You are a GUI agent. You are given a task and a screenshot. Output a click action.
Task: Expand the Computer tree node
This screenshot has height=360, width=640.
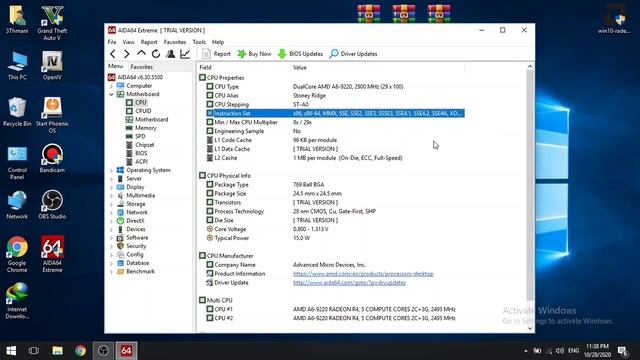pos(111,86)
